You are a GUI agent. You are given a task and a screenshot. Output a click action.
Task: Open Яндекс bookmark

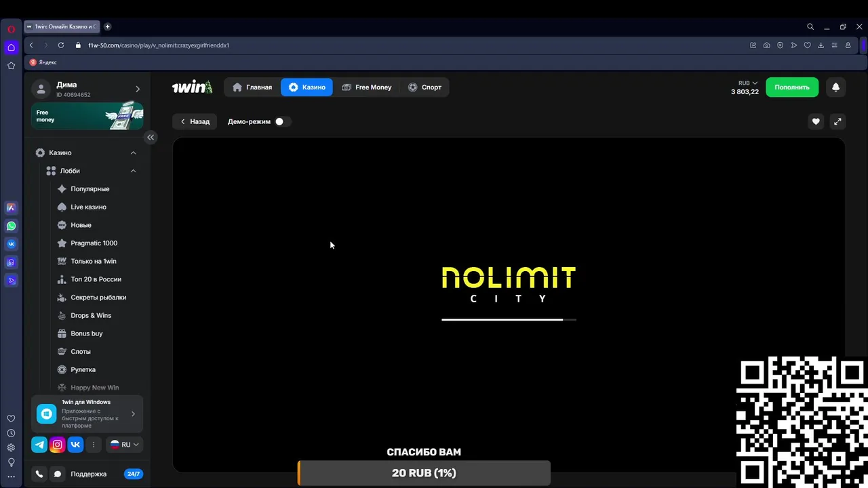click(43, 62)
